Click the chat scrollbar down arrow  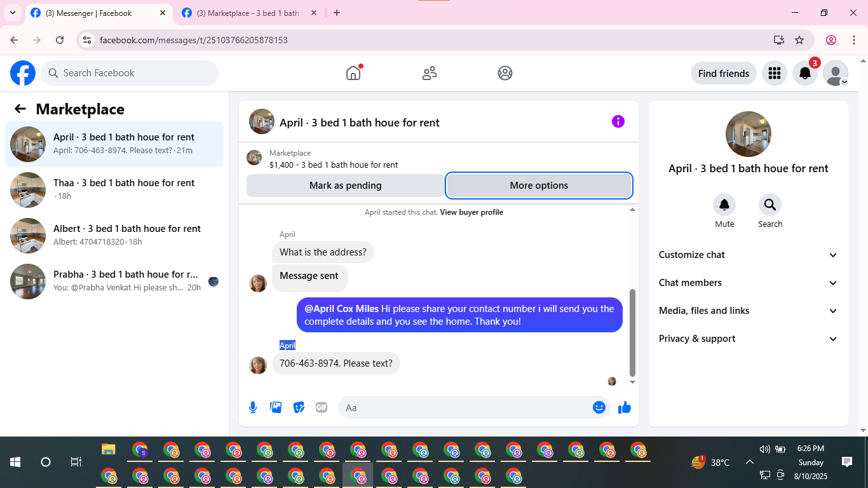[x=632, y=382]
